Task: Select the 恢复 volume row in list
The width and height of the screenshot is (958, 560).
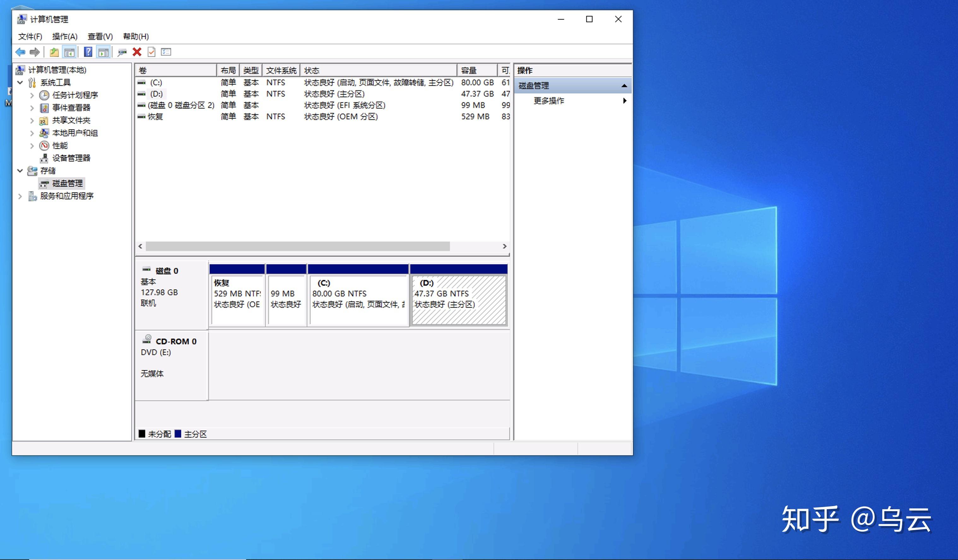Action: (322, 117)
